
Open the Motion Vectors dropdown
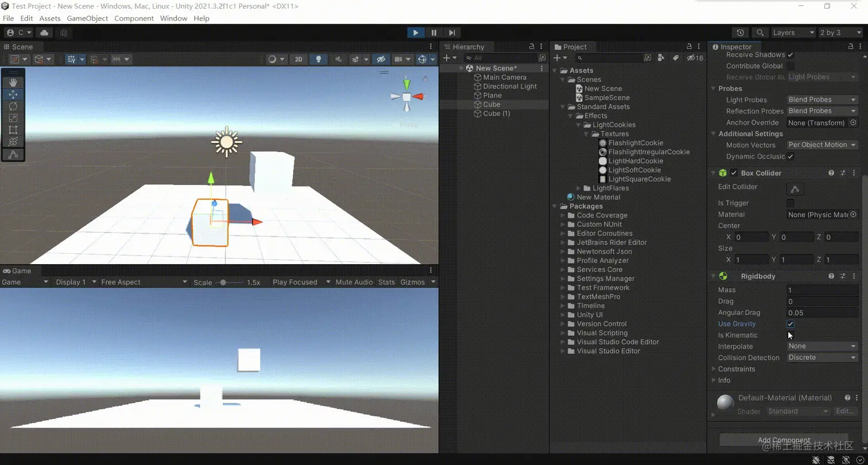pyautogui.click(x=822, y=145)
